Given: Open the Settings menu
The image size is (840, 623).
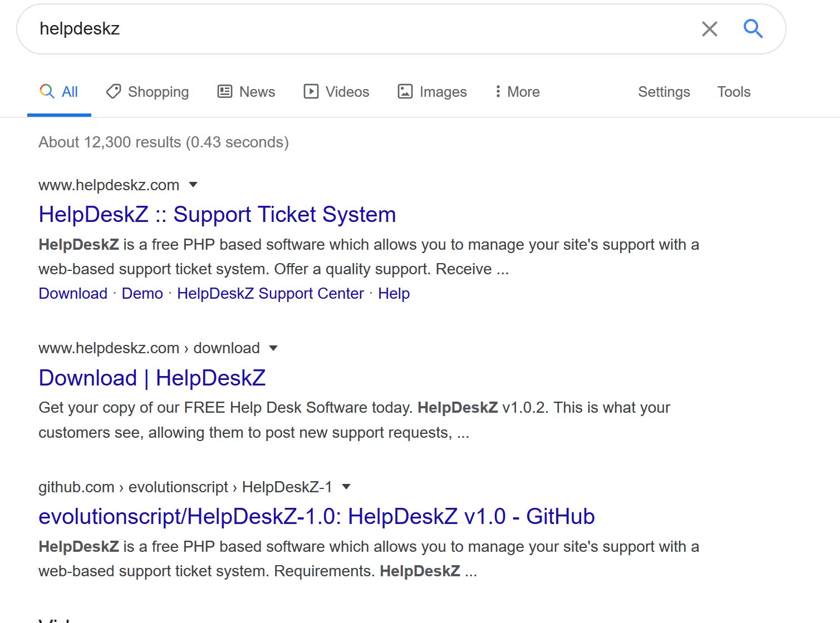Looking at the screenshot, I should pos(664,92).
